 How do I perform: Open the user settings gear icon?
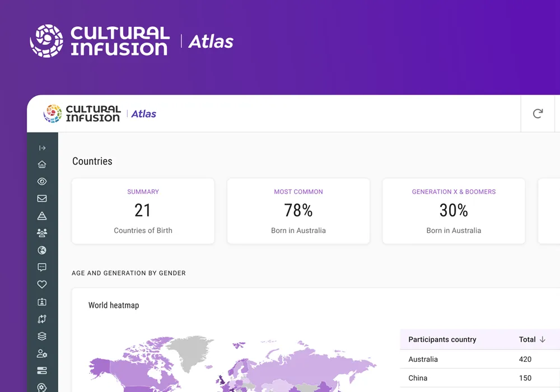coord(42,353)
